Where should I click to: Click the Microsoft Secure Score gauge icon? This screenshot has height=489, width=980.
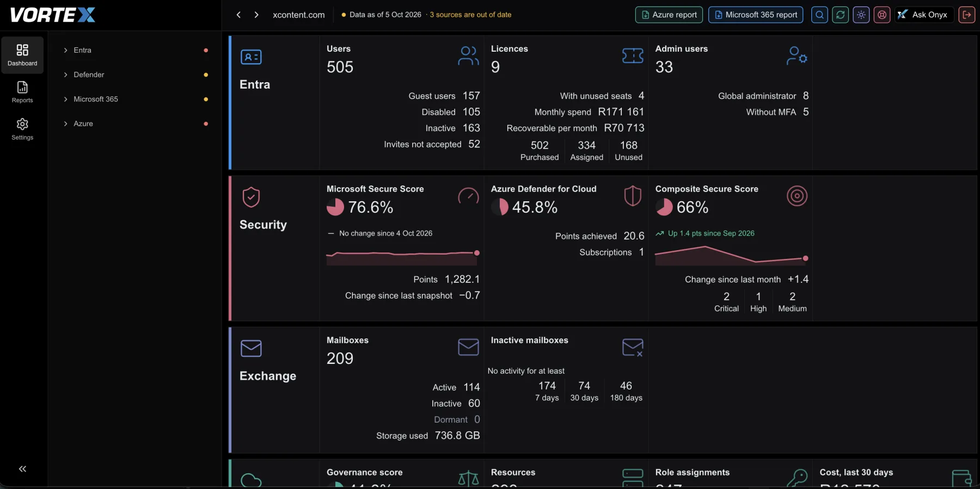click(x=468, y=196)
